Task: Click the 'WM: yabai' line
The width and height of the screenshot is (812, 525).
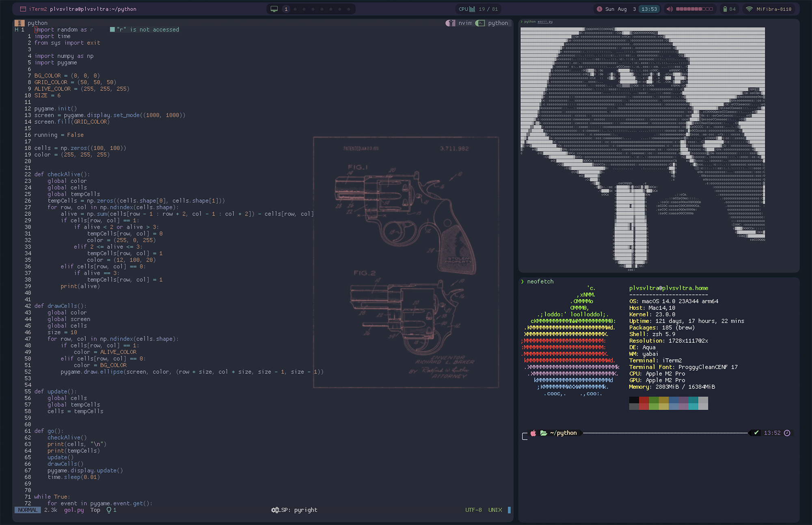Action: coord(644,354)
